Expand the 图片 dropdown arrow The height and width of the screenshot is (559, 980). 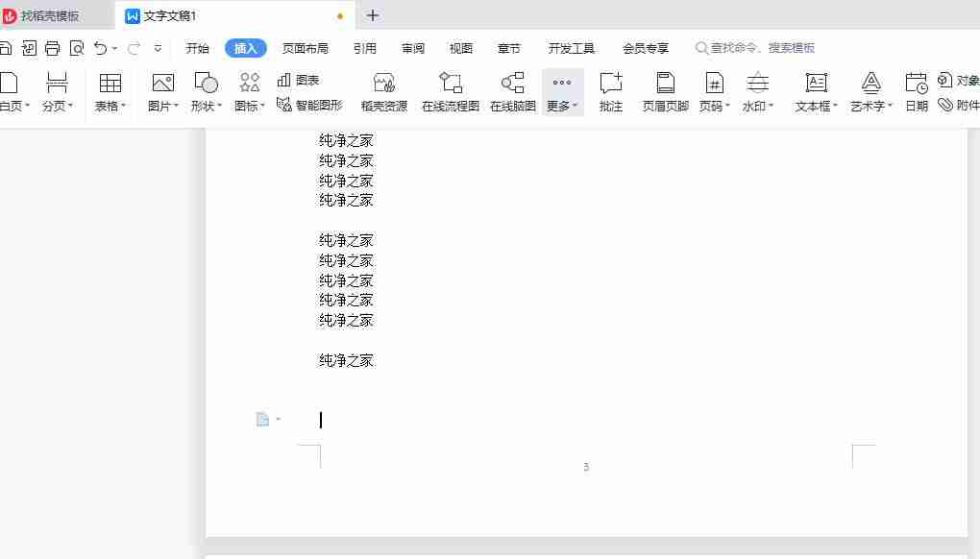pyautogui.click(x=176, y=106)
